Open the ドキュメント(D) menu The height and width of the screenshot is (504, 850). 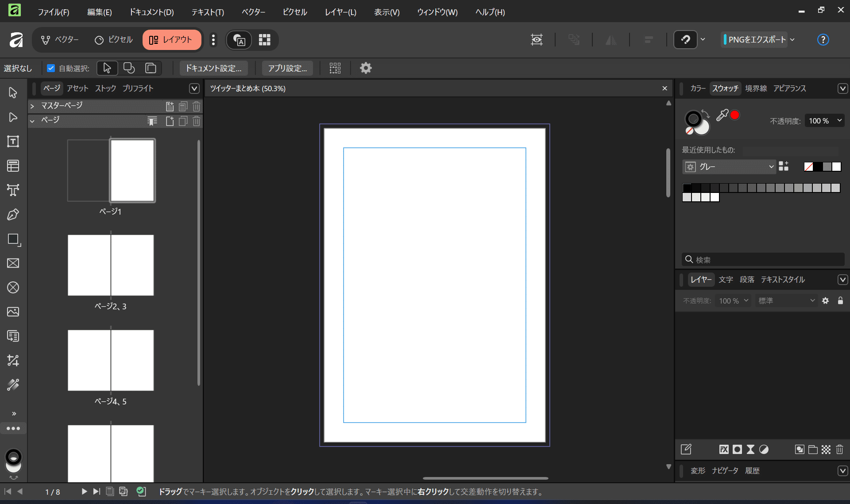(x=151, y=12)
